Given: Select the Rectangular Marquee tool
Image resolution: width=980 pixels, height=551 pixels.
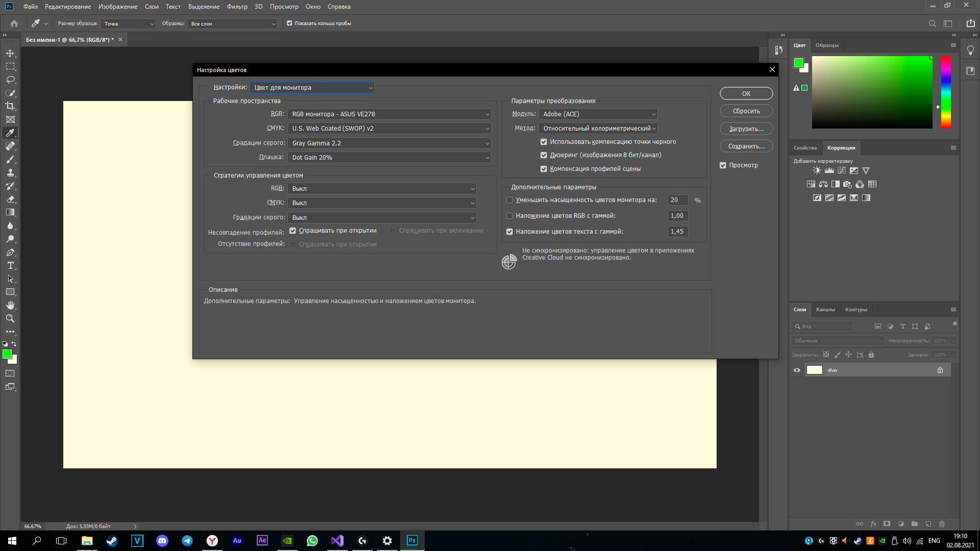Looking at the screenshot, I should [10, 66].
